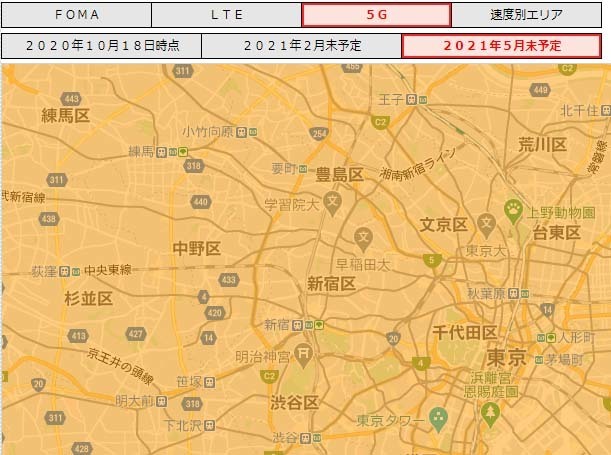The width and height of the screenshot is (611, 455).
Task: Click the 早稲田大 school marker
Action: (363, 238)
